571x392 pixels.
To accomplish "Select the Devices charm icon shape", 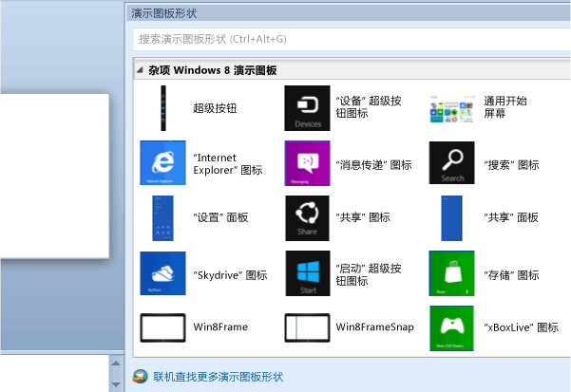I will (307, 108).
